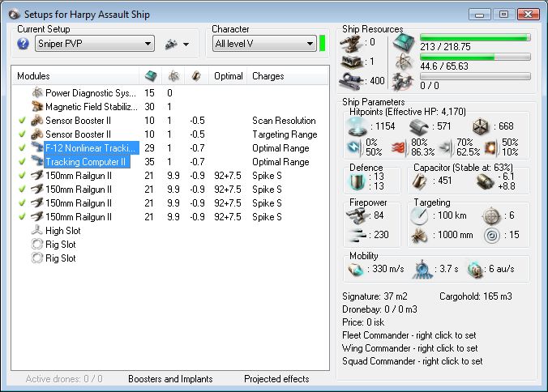
Task: Click the scan resolution targeting icon
Action: tap(419, 235)
